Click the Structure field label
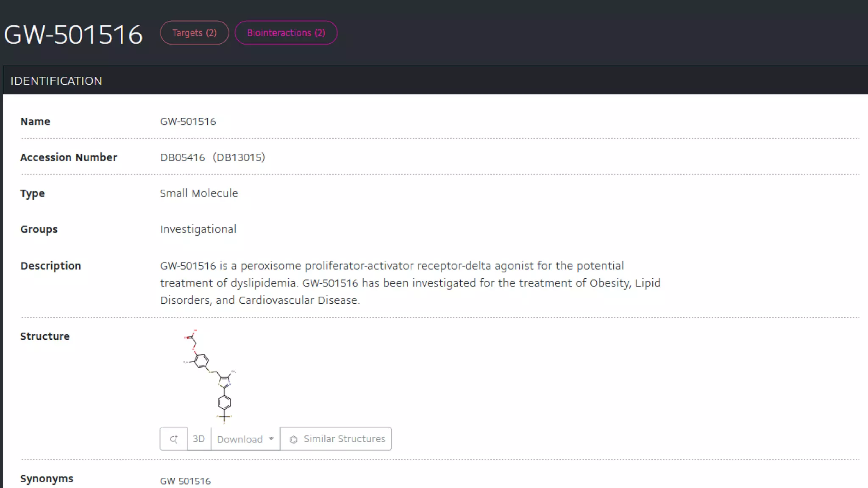The image size is (868, 488). coord(45,336)
